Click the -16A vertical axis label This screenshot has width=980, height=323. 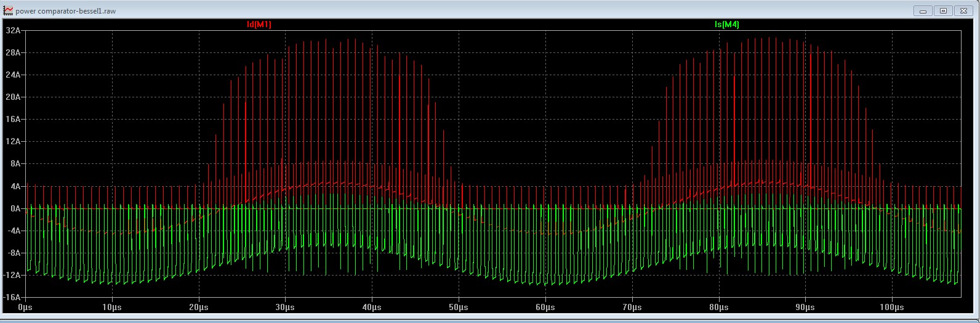pyautogui.click(x=12, y=297)
